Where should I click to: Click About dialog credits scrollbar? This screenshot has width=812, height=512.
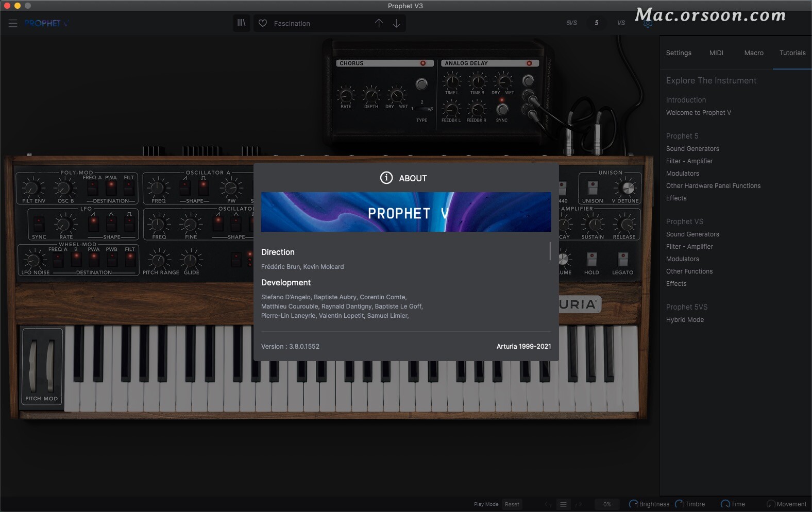[x=550, y=251]
